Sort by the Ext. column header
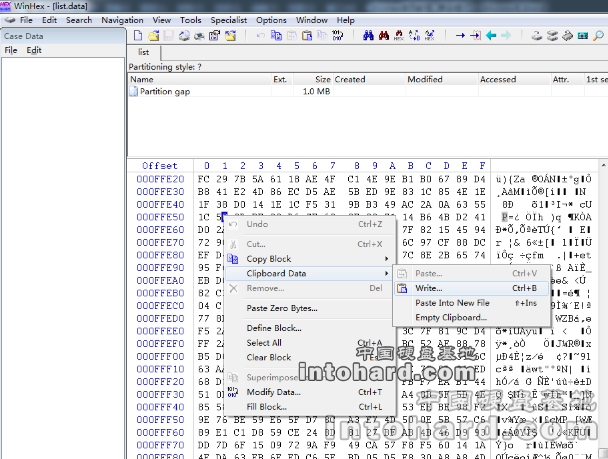The height and width of the screenshot is (459, 608). click(x=282, y=79)
